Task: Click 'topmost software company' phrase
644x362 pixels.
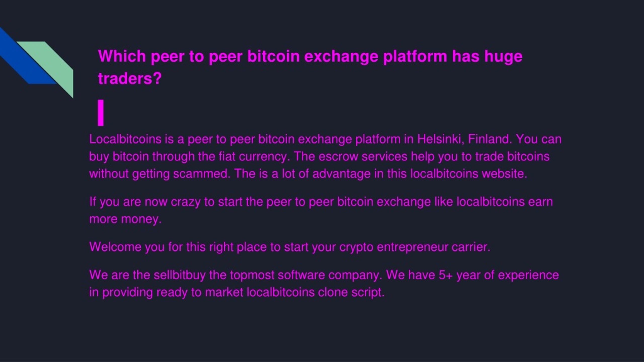Action: (306, 275)
